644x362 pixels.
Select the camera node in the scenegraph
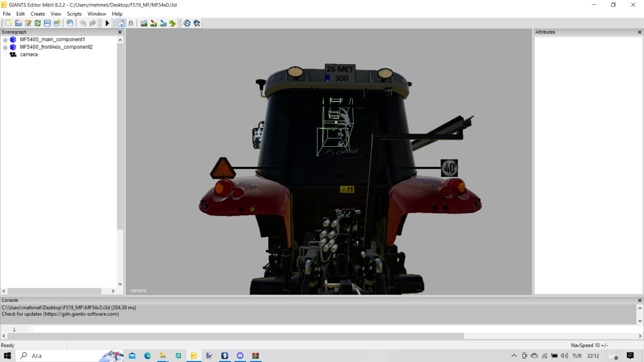(x=29, y=54)
